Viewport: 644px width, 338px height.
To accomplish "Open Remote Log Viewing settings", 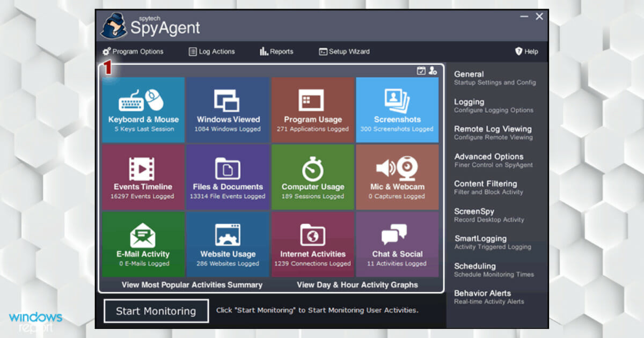I will pyautogui.click(x=494, y=133).
